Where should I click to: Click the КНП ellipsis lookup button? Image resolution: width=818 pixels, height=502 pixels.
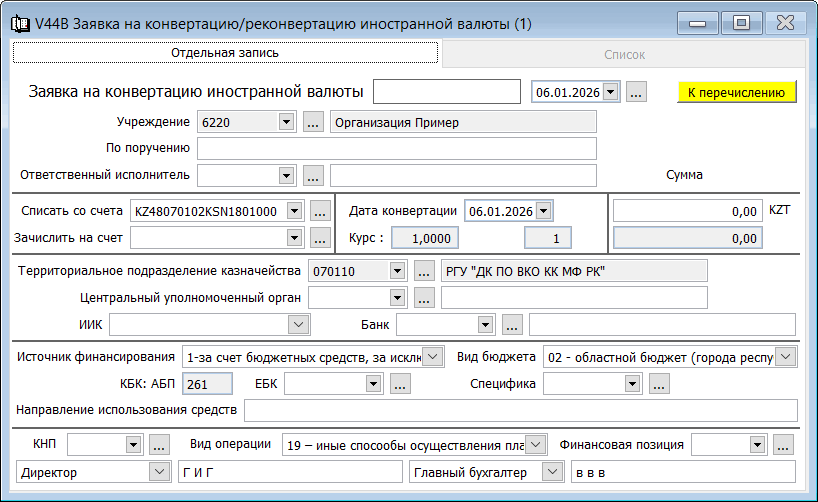160,444
